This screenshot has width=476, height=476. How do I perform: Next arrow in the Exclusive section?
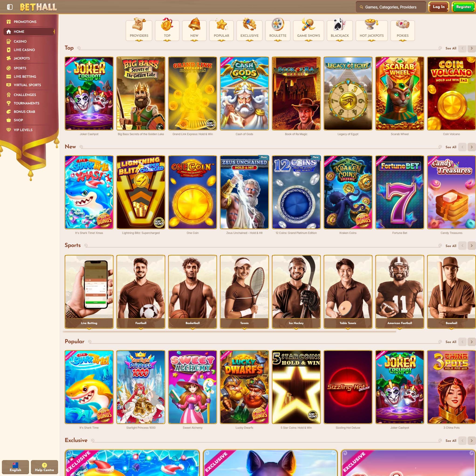pyautogui.click(x=472, y=441)
